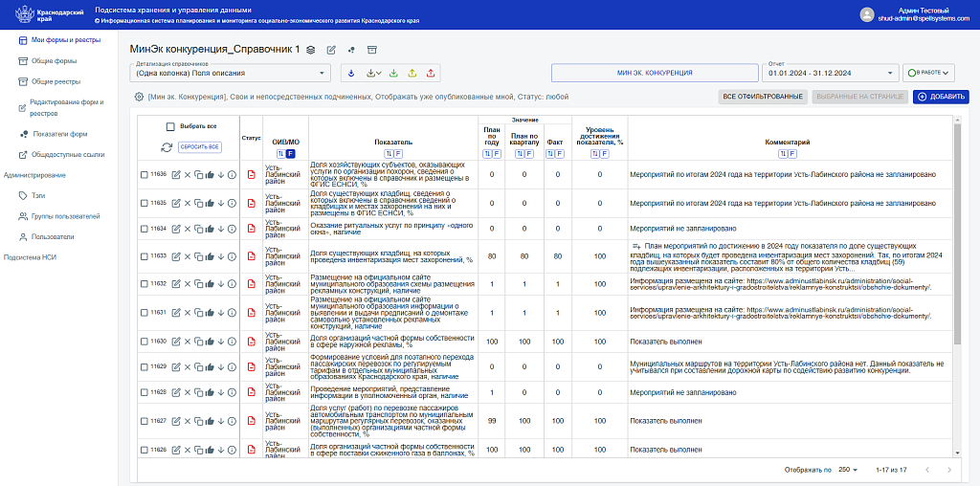980x486 pixels.
Task: Copy row 11634 using duplicate icon
Action: pos(198,229)
